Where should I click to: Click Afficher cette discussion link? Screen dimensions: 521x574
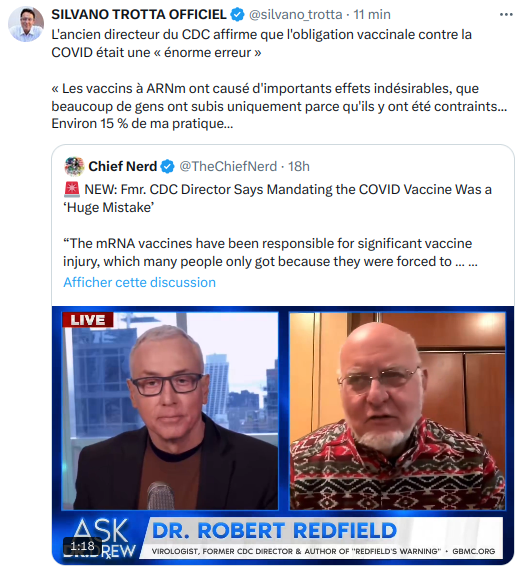point(139,282)
